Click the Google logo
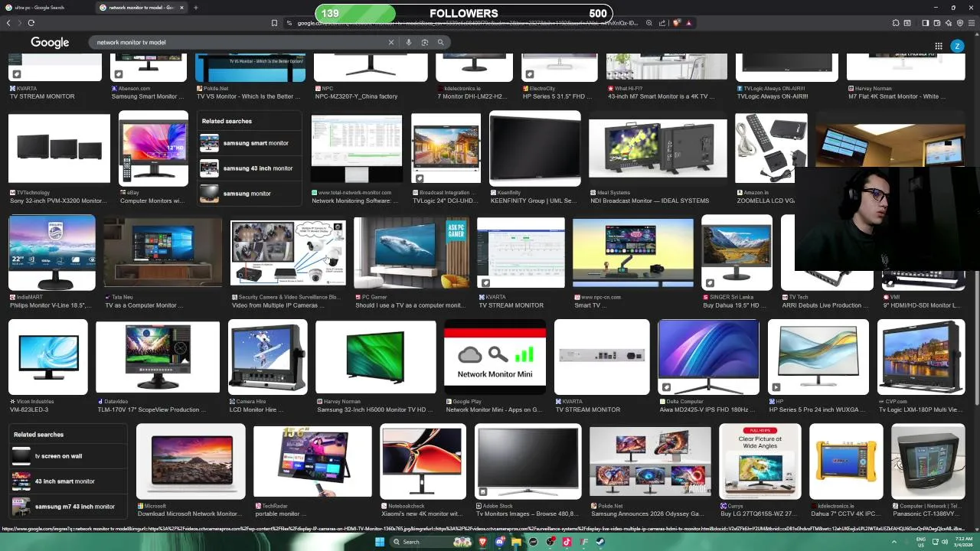The width and height of the screenshot is (980, 551). [50, 43]
